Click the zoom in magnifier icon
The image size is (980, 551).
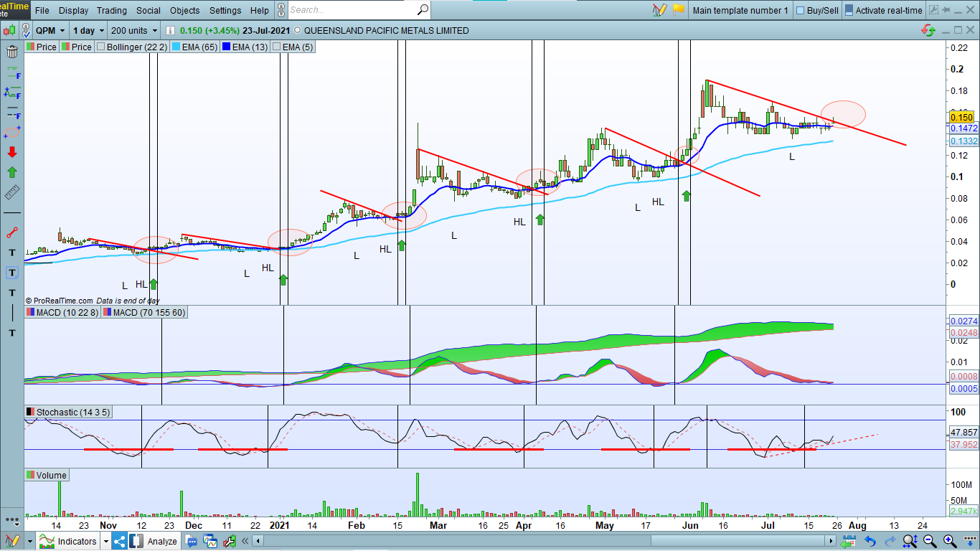[x=948, y=541]
